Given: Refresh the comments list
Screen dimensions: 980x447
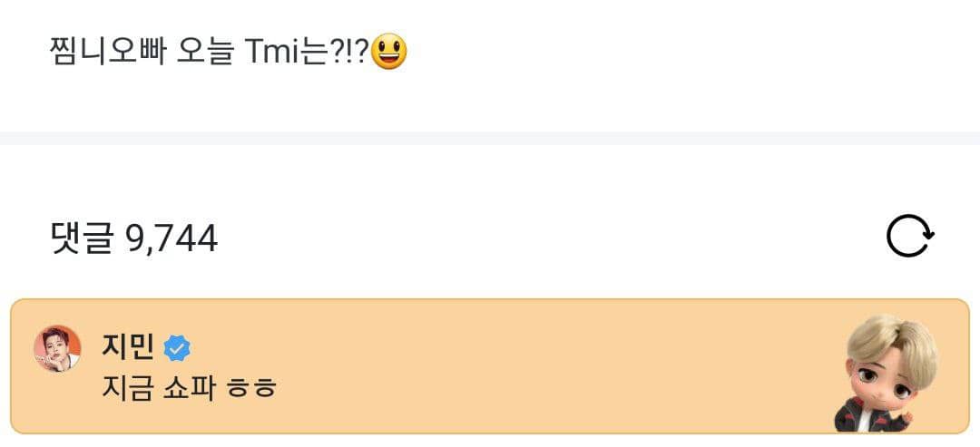Looking at the screenshot, I should point(909,238).
